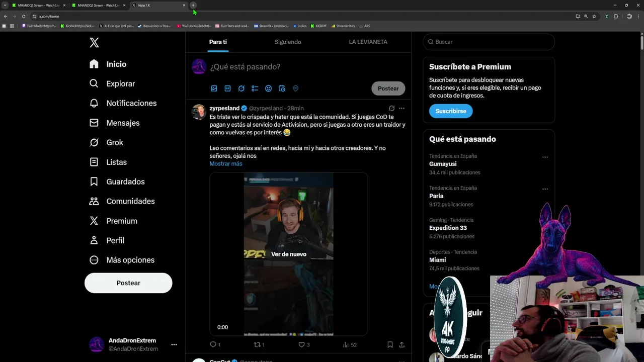The width and height of the screenshot is (644, 362).
Task: Switch to LA LEVIANETA tab
Action: [x=368, y=42]
